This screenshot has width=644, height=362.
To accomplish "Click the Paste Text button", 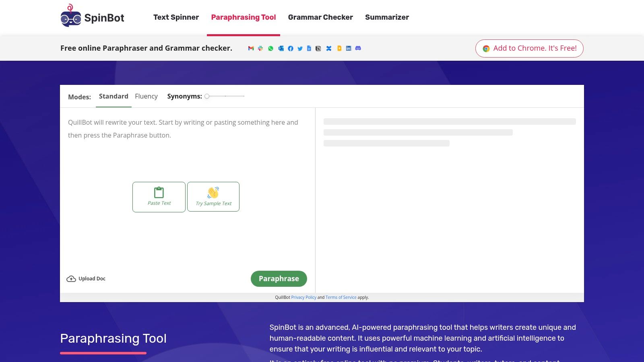I will pos(159,197).
